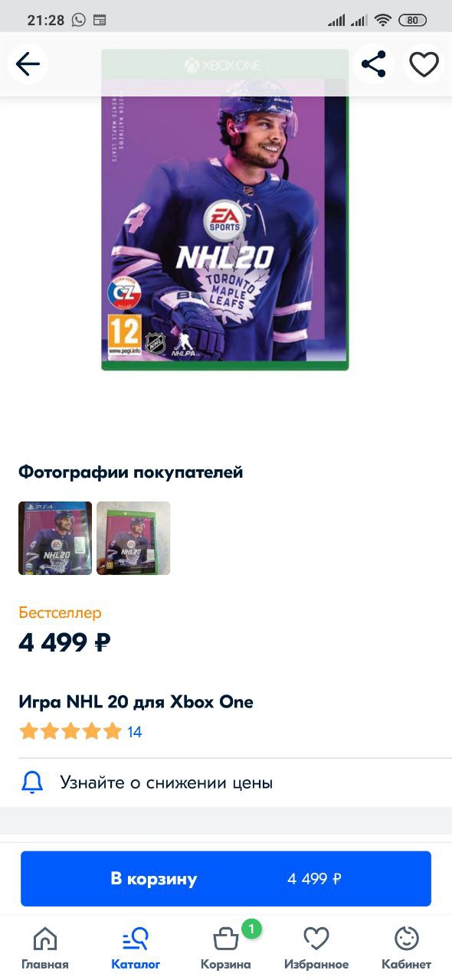Image resolution: width=452 pixels, height=980 pixels.
Task: Open reviews via the star rating
Action: 70,731
